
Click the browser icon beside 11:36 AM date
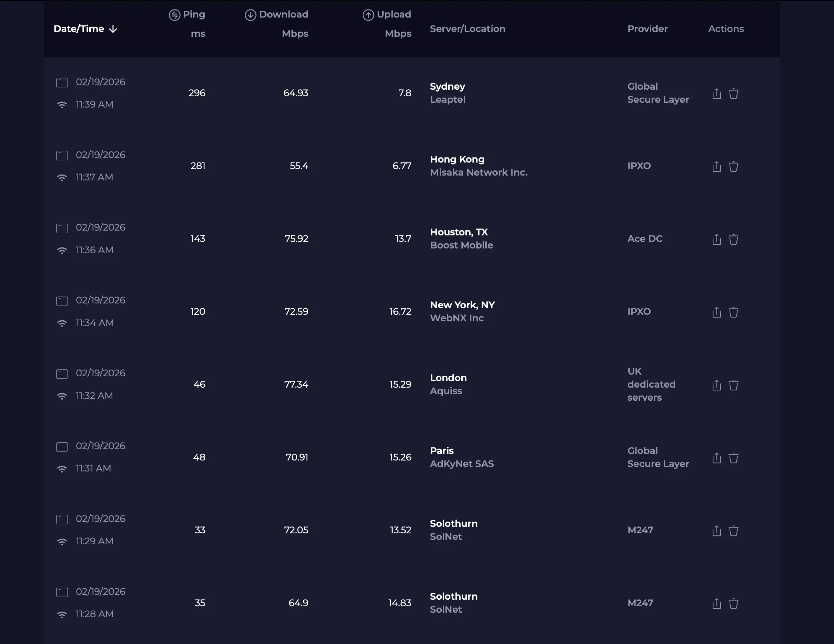coord(62,228)
